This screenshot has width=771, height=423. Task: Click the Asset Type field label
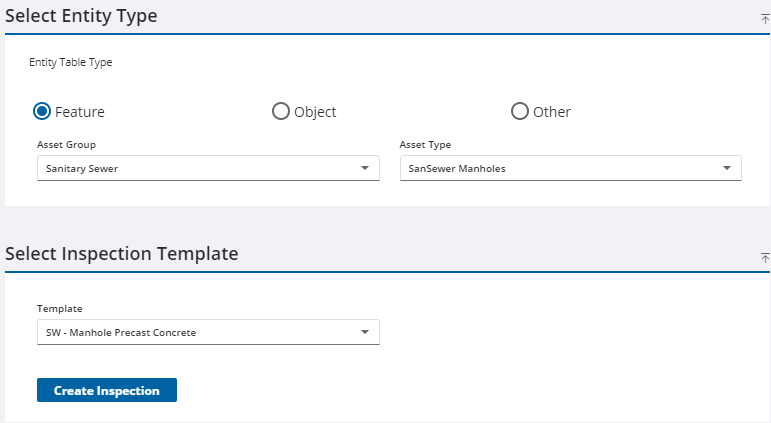point(425,145)
